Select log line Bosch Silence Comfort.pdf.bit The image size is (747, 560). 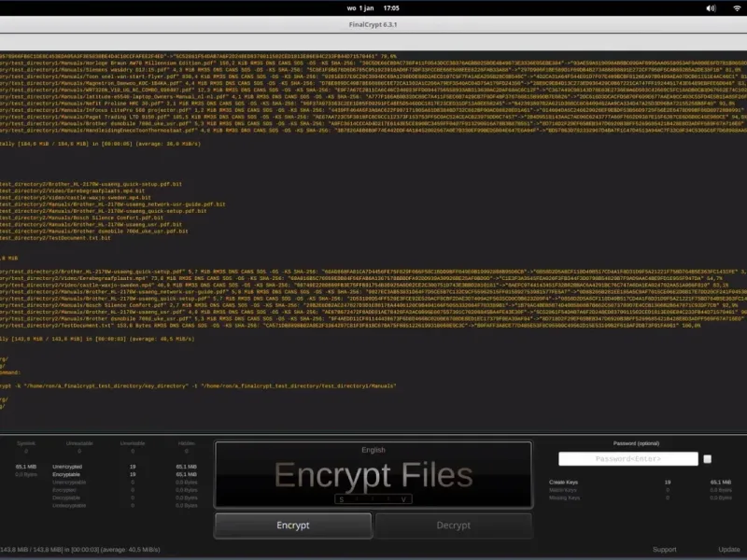pos(81,217)
